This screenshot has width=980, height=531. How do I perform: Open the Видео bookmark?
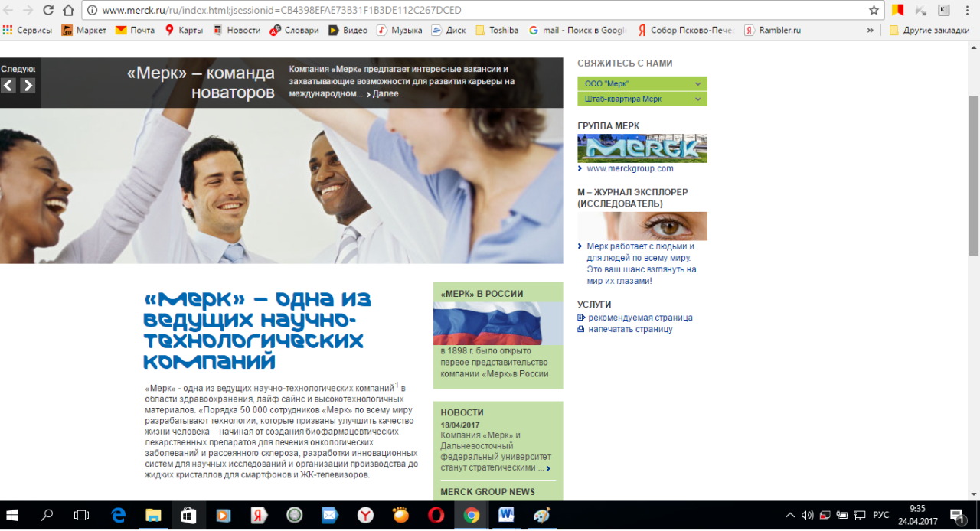(x=348, y=31)
